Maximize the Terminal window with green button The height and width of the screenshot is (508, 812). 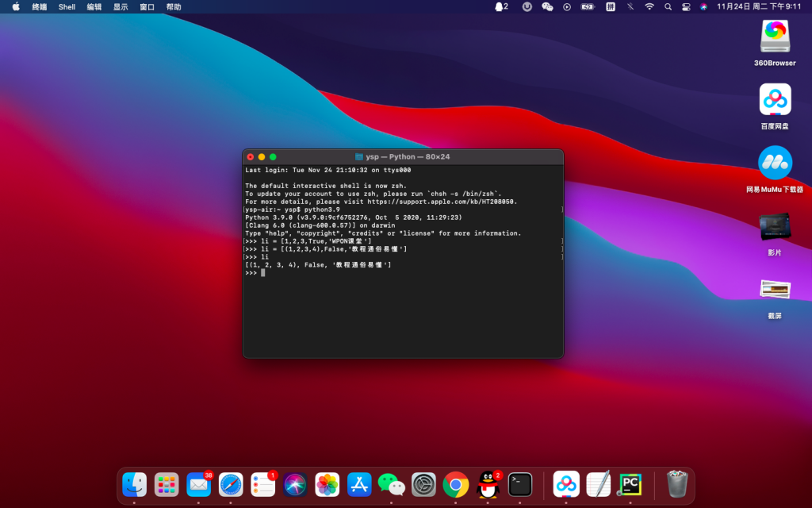pyautogui.click(x=273, y=156)
